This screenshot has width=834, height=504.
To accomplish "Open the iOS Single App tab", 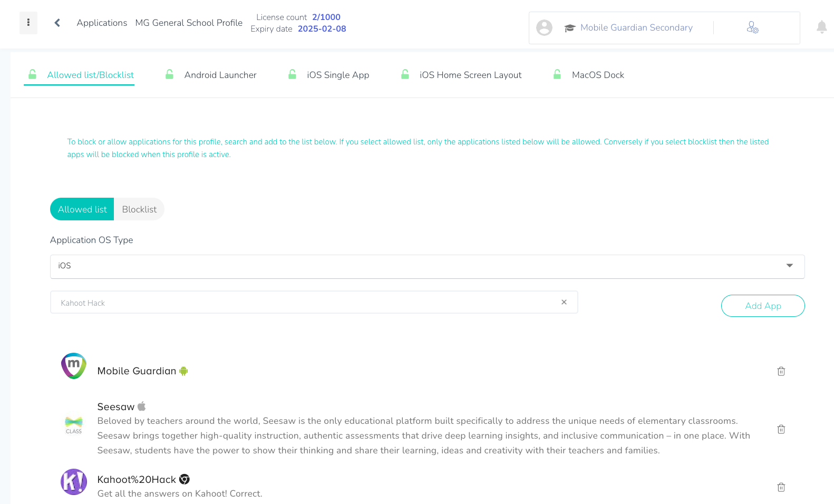I will point(338,75).
